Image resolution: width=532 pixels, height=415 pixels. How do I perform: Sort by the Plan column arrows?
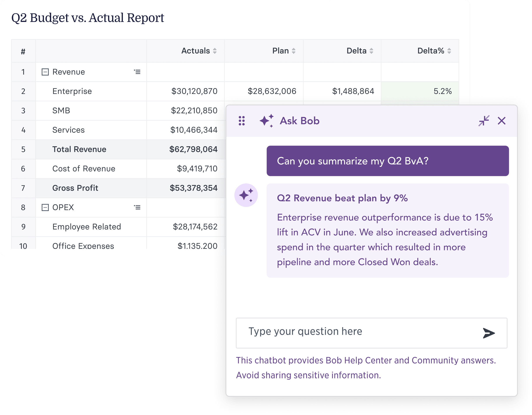coord(294,51)
